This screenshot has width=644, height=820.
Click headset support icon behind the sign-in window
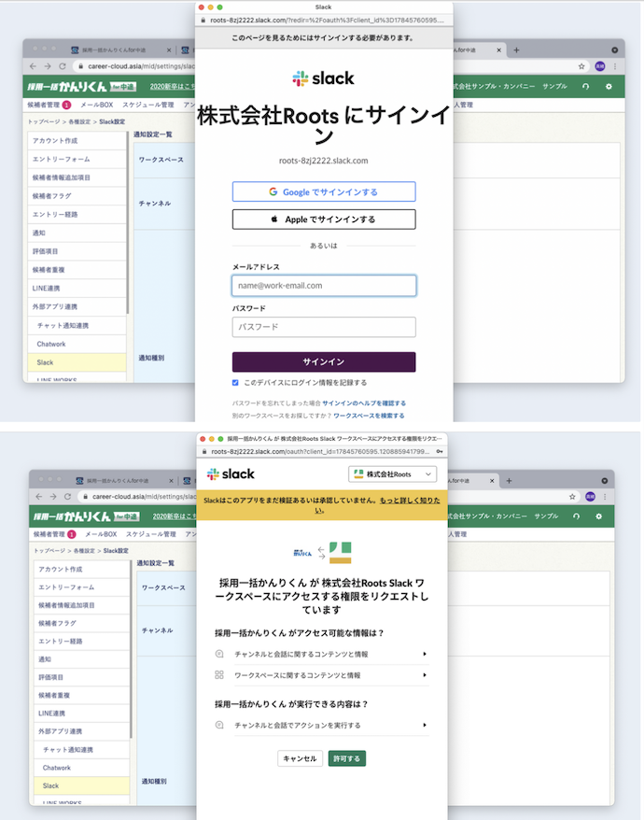tap(585, 86)
